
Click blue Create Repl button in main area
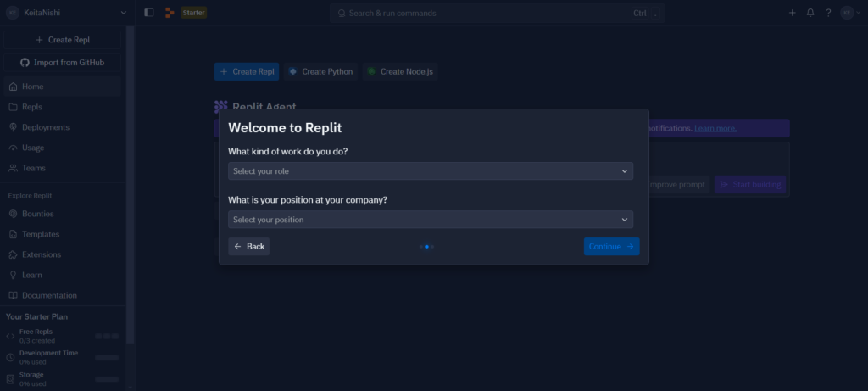(247, 71)
